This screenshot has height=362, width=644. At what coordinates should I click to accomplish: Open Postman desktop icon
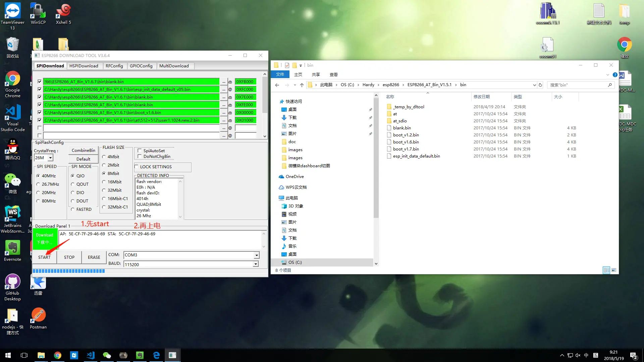[38, 318]
